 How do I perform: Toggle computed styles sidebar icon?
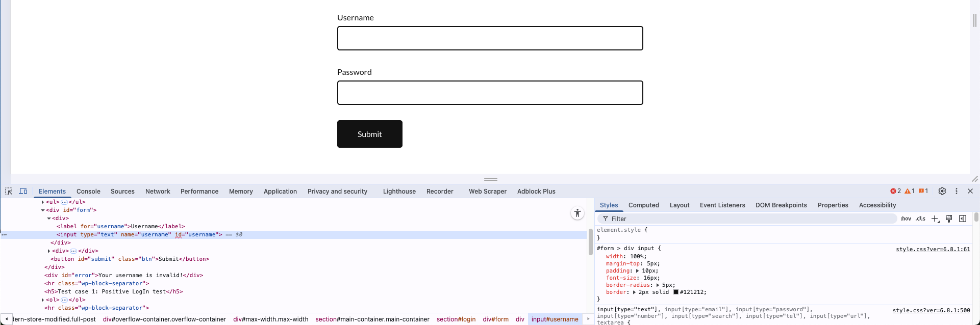(963, 219)
